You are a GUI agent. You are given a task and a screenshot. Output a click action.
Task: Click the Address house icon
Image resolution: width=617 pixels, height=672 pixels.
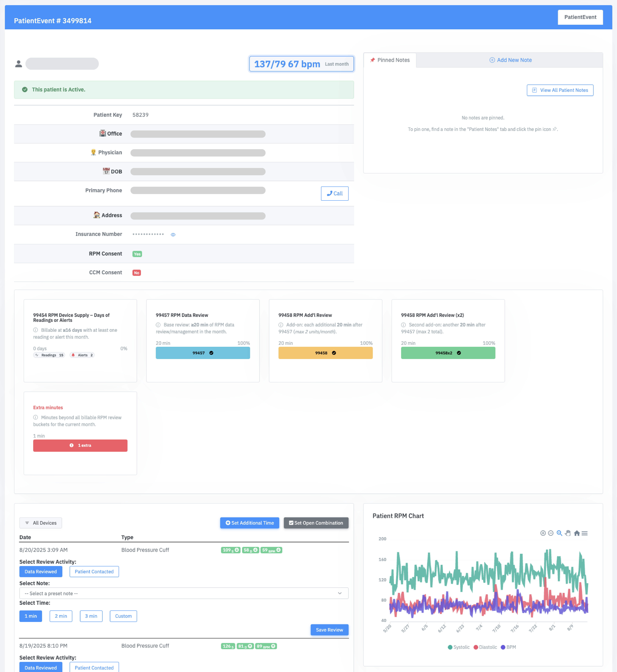tap(97, 215)
